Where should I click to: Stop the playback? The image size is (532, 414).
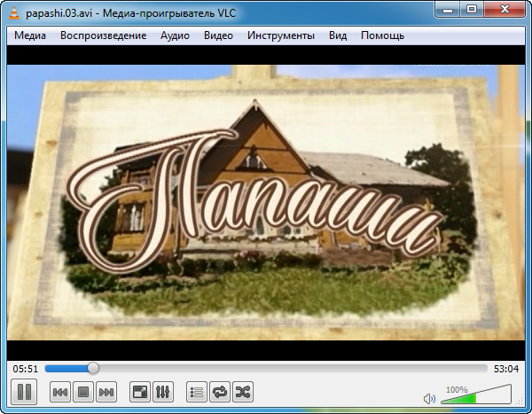coord(83,392)
